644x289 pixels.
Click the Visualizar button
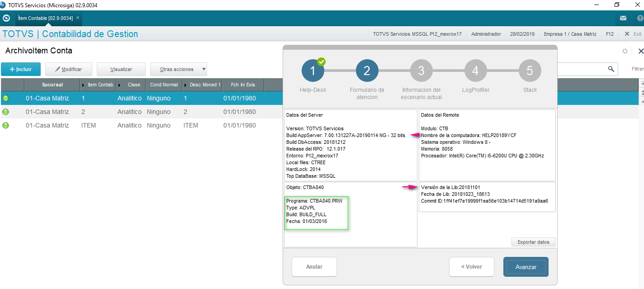121,69
